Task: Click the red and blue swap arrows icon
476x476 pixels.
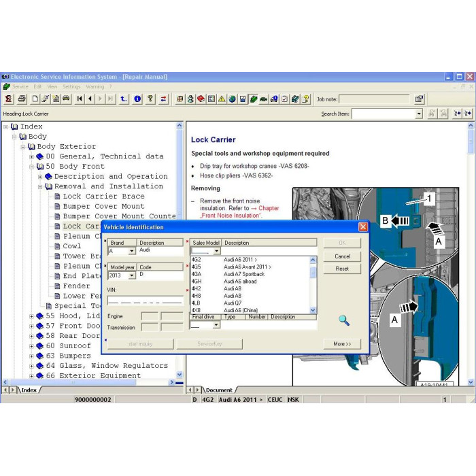Action: pos(163,99)
